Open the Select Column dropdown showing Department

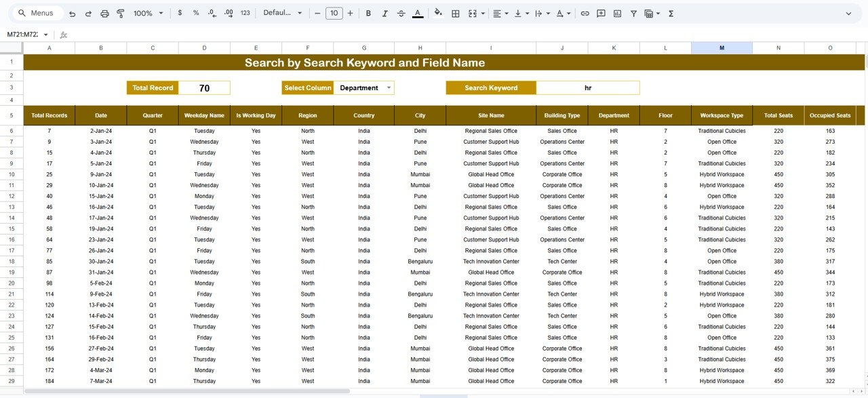click(x=364, y=87)
